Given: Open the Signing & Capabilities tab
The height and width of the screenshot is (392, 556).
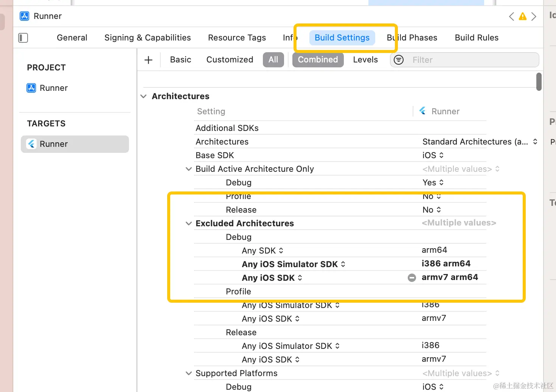Looking at the screenshot, I should 148,38.
